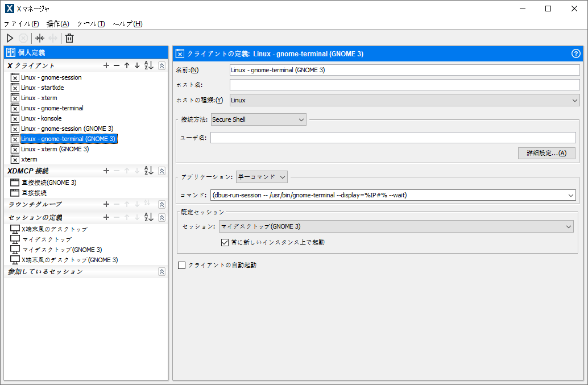Click the help question mark icon

click(575, 53)
